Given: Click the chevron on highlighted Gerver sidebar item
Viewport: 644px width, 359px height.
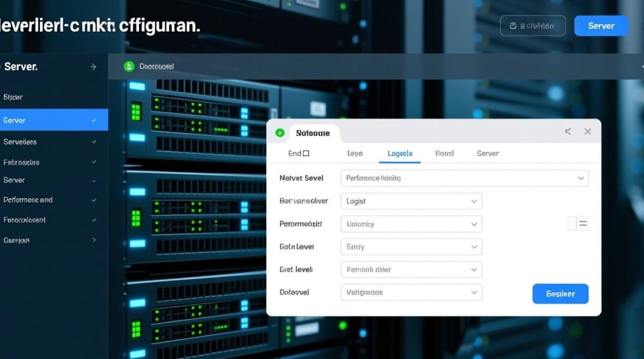Looking at the screenshot, I should coord(94,121).
